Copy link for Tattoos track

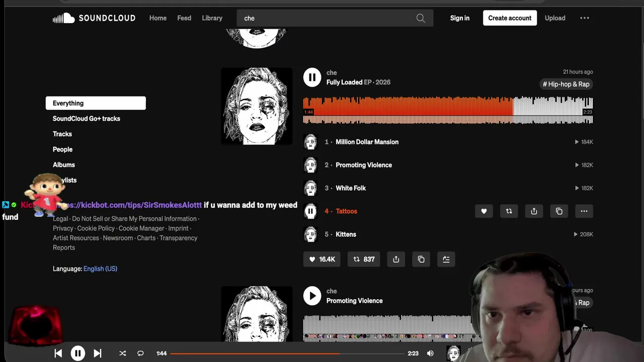tap(559, 211)
